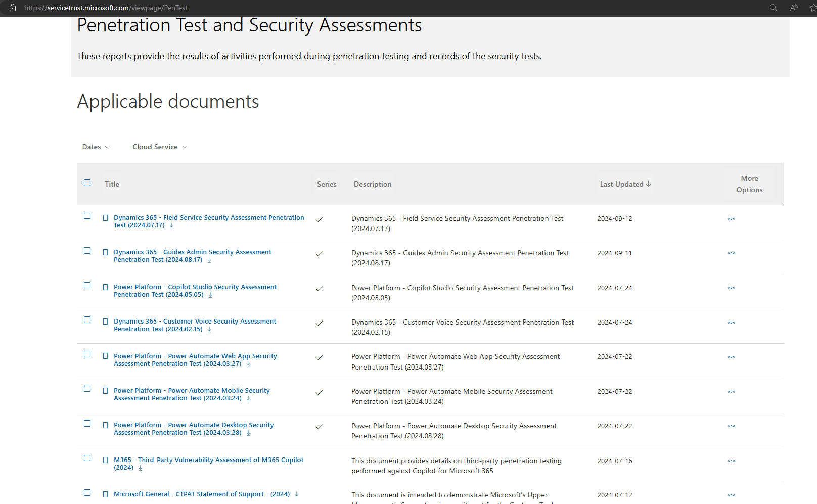Open more options for Field Service row

(x=731, y=219)
